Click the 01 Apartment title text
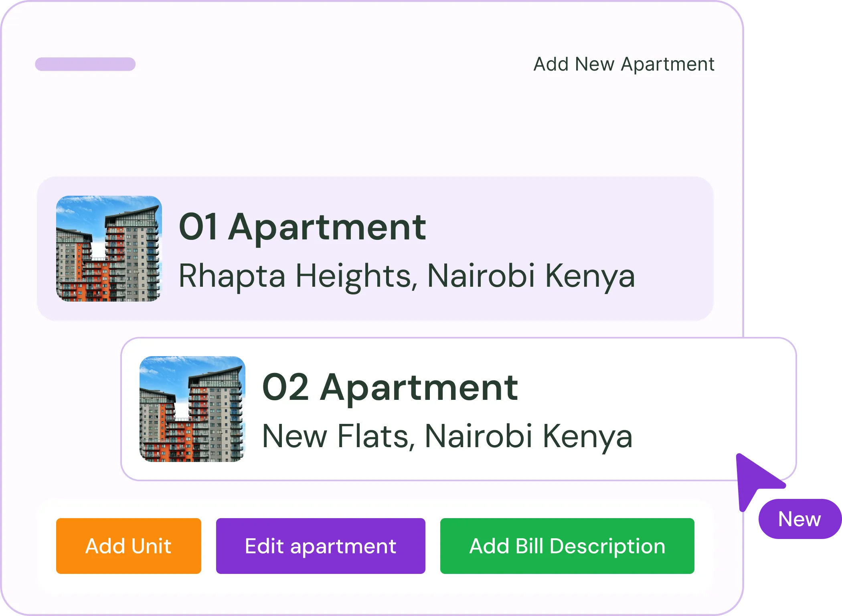Image resolution: width=842 pixels, height=616 pixels. [302, 227]
